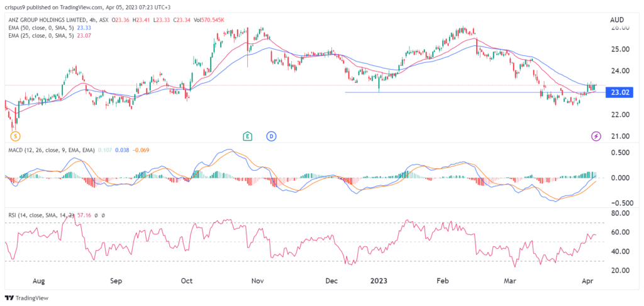Click the Sep label on time axis
Screen dimensions: 644x306
[x=116, y=281]
